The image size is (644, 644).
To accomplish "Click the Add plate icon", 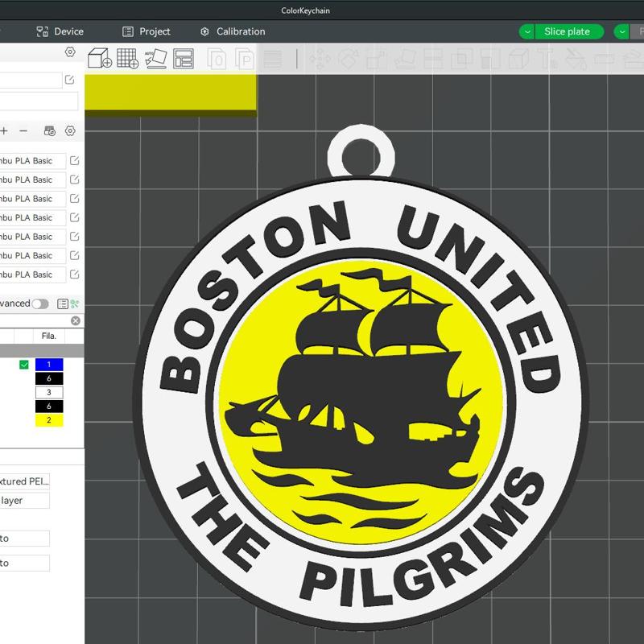I will pos(129,56).
